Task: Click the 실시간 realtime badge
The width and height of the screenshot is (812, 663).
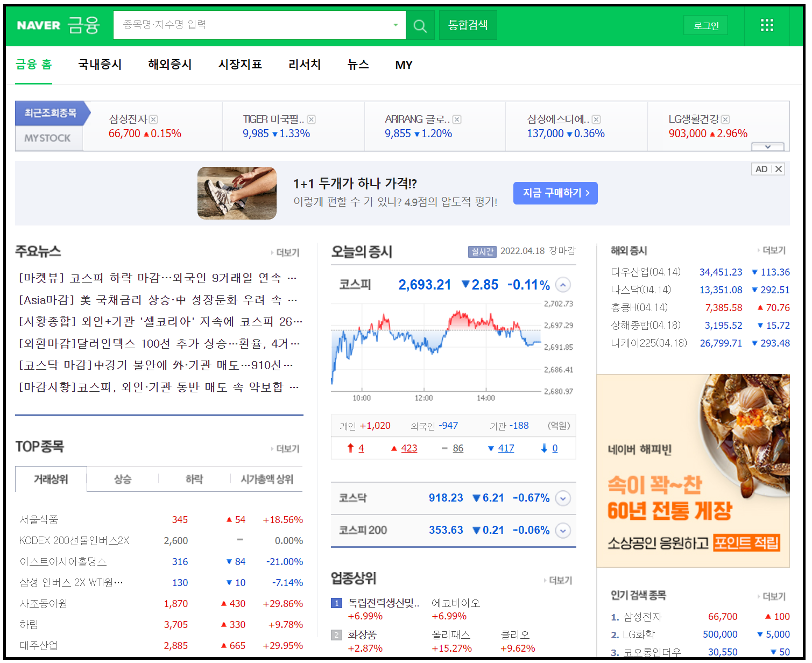Action: [482, 251]
